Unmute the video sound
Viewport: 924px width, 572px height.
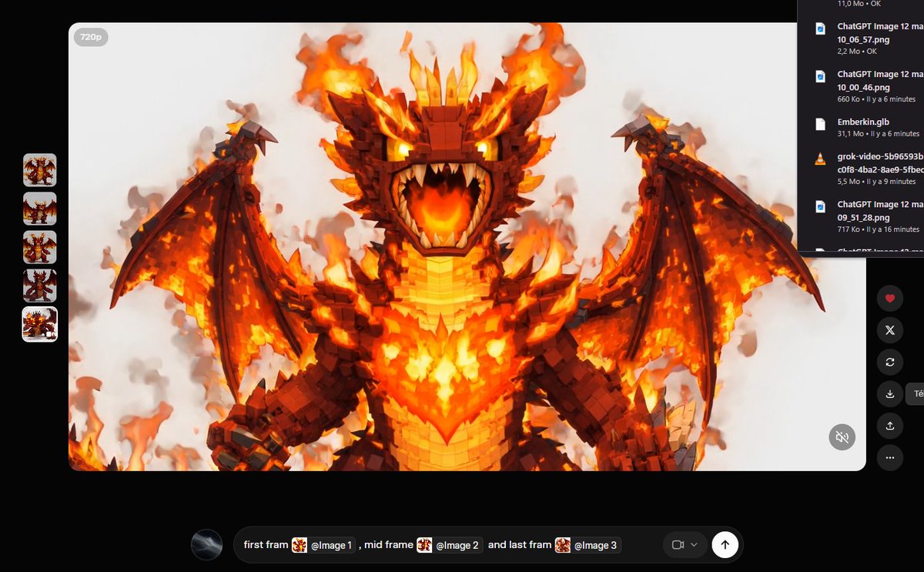pyautogui.click(x=842, y=437)
